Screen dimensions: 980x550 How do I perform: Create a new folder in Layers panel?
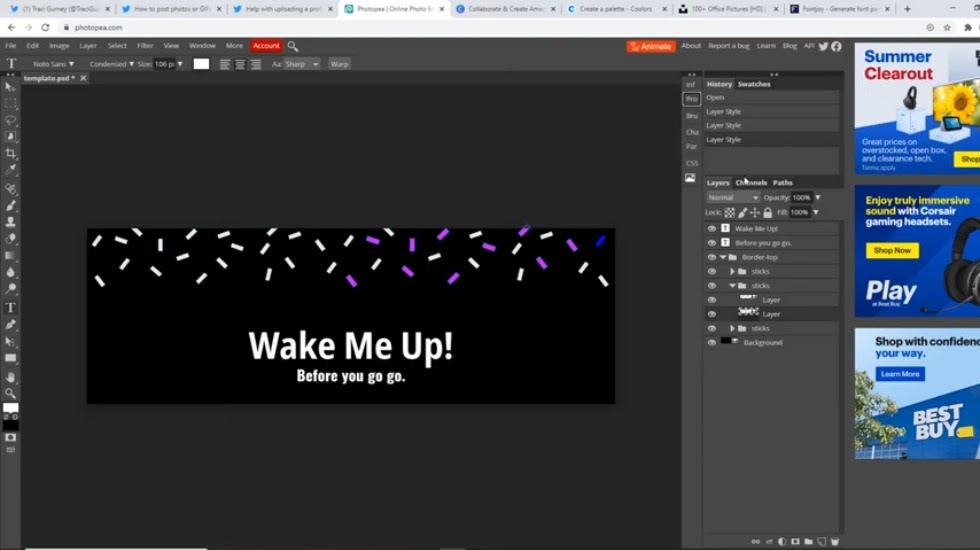[x=808, y=542]
